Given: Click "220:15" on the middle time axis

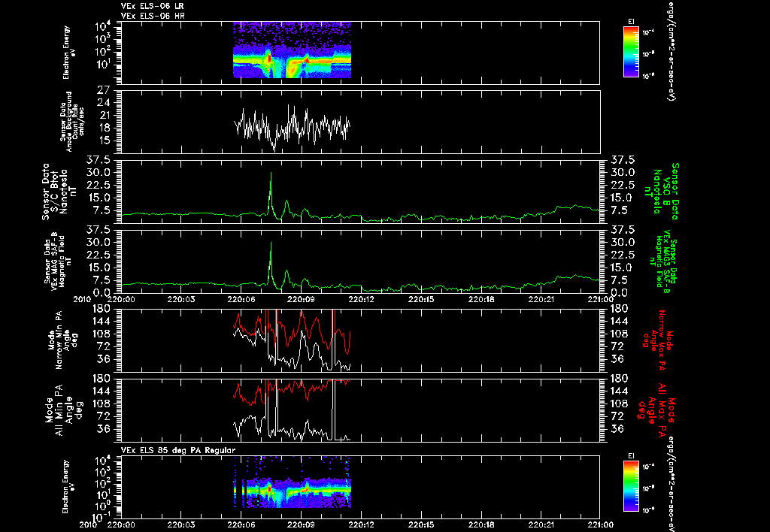Looking at the screenshot, I should click(421, 299).
